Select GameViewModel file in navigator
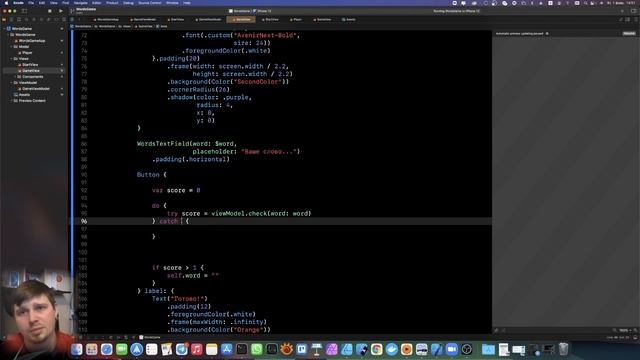The image size is (640, 360). 36,89
